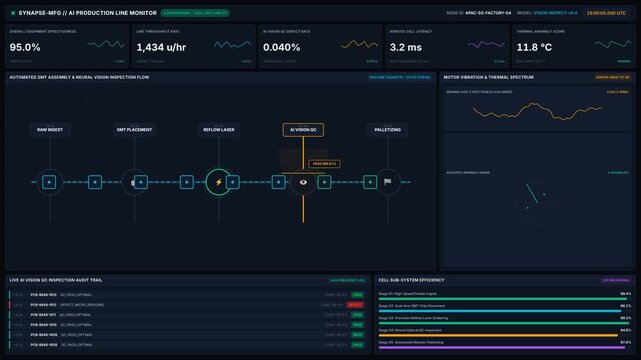The image size is (641, 360).
Task: Click the purple robotic latency sparkline
Action: 486,44
